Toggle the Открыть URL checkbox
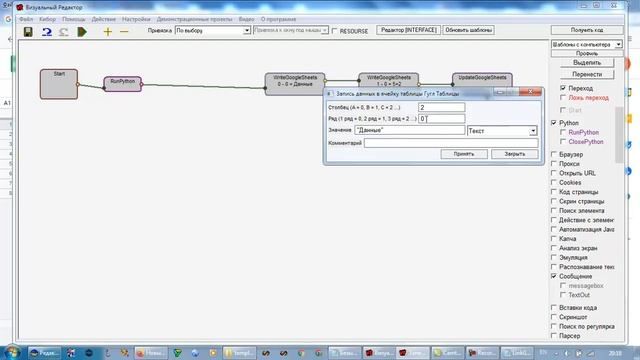This screenshot has height=360, width=640. (x=554, y=173)
